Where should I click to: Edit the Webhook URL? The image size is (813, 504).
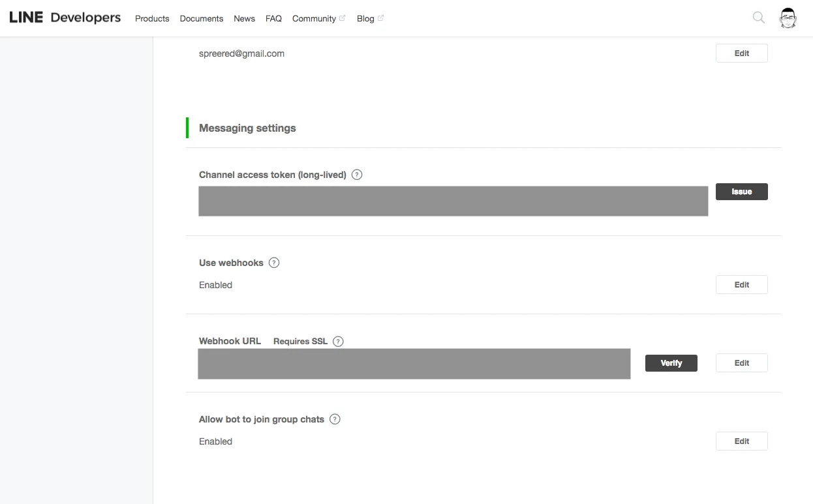click(741, 363)
